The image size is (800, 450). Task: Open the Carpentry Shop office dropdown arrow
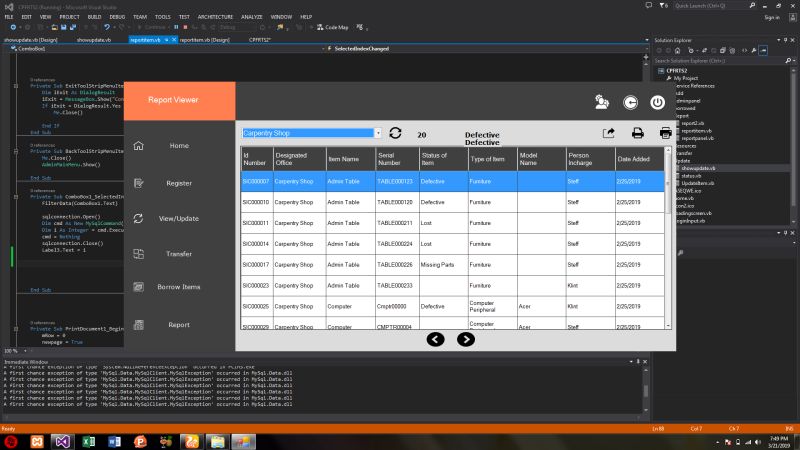[378, 133]
